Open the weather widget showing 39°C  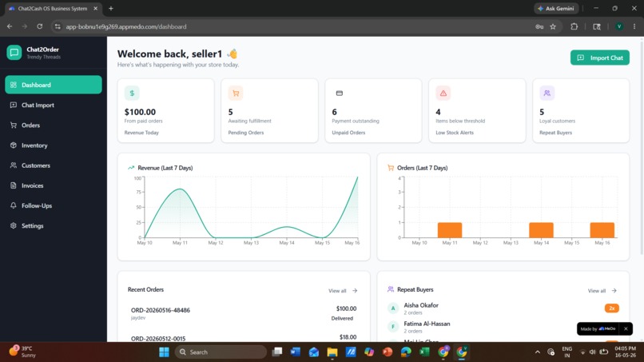22,352
